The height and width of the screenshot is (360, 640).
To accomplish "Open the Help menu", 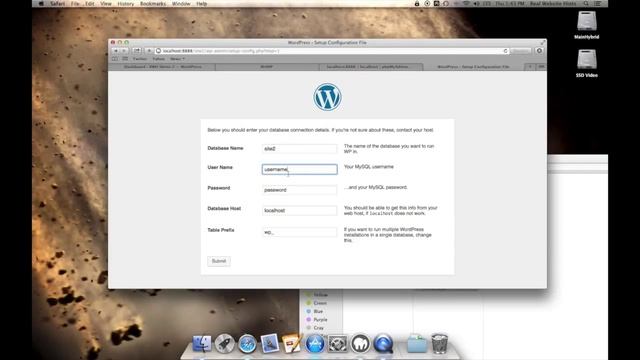I will point(202,4).
